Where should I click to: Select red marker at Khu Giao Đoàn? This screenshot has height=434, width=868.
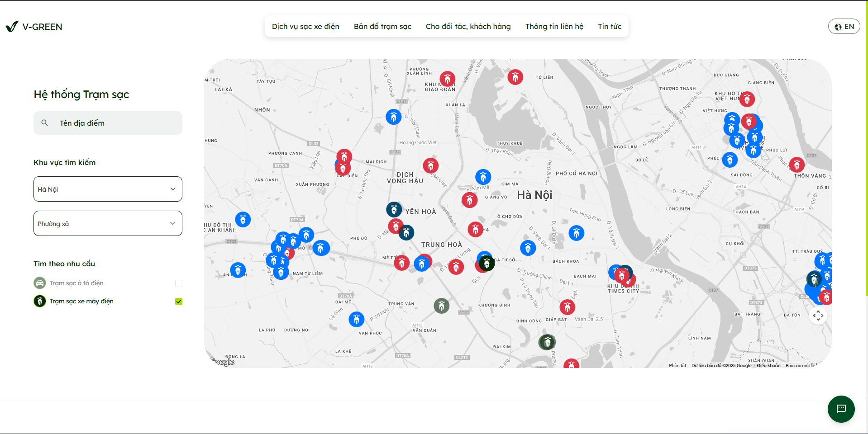447,79
